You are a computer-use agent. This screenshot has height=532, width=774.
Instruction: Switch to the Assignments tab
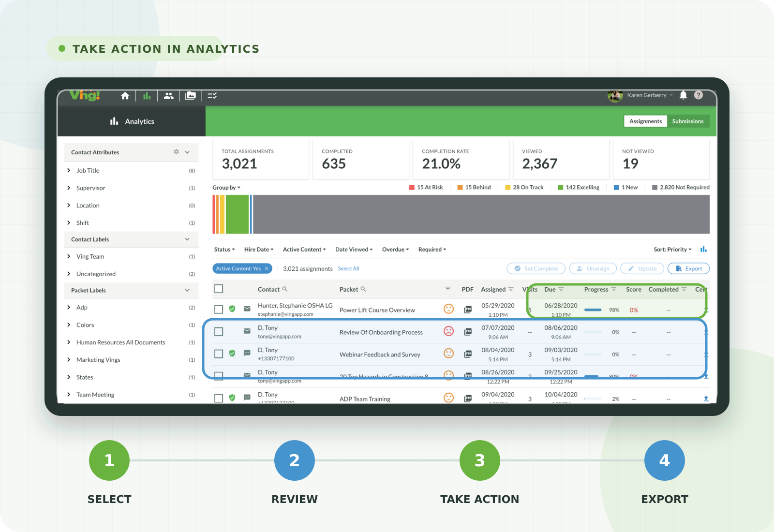[645, 121]
